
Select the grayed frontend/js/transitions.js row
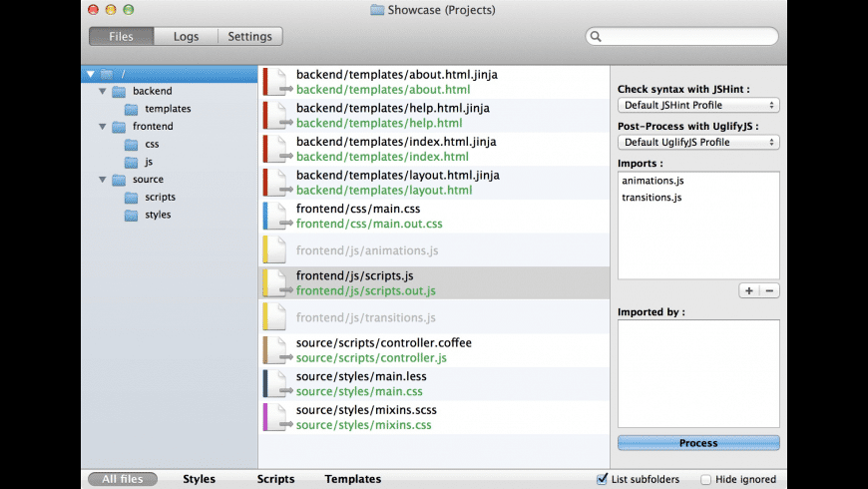[x=434, y=316]
